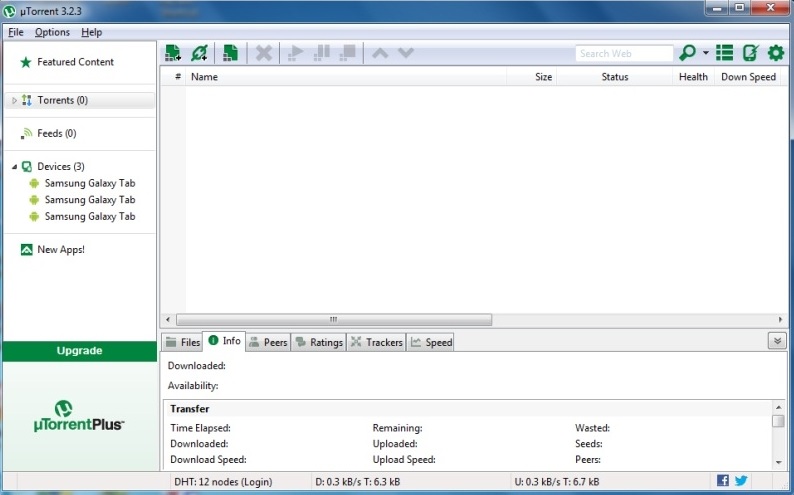The height and width of the screenshot is (495, 794).
Task: Click the horizontal scrollbar left arrow
Action: (x=168, y=320)
